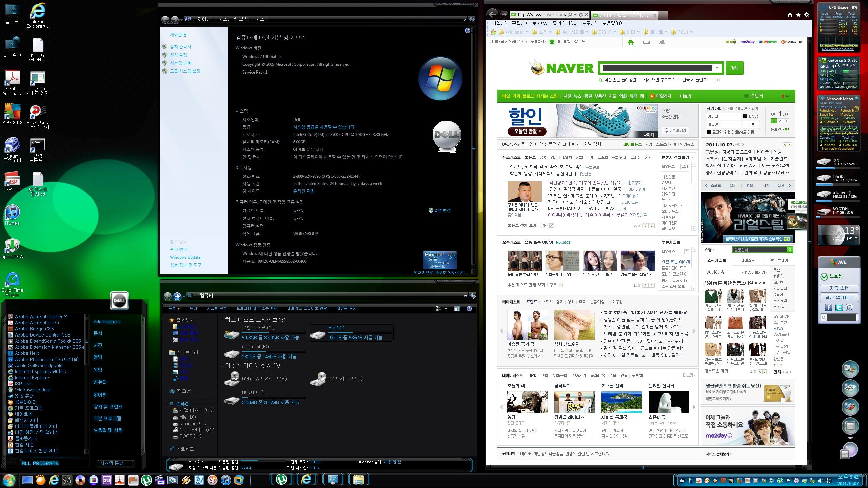
Task: Open the Adobe Acrobat desktop shortcut
Action: click(x=13, y=83)
